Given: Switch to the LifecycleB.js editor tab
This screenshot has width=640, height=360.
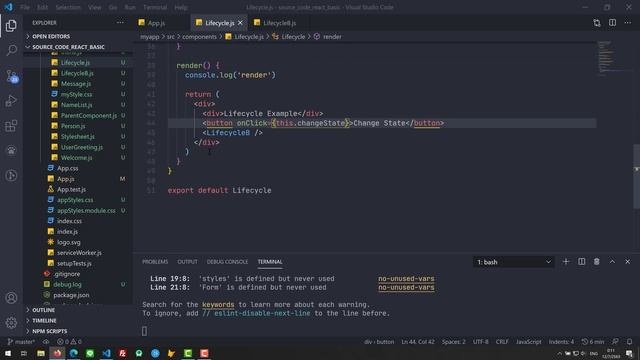Looking at the screenshot, I should (280, 23).
